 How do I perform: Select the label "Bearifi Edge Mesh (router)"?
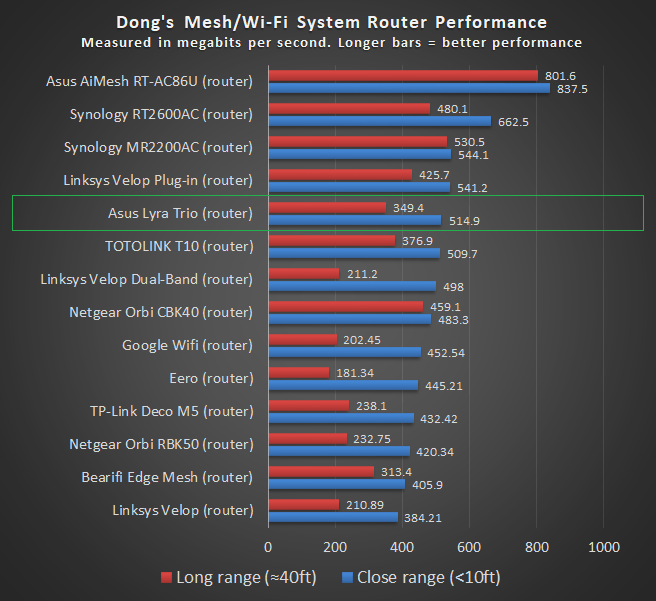coord(167,477)
